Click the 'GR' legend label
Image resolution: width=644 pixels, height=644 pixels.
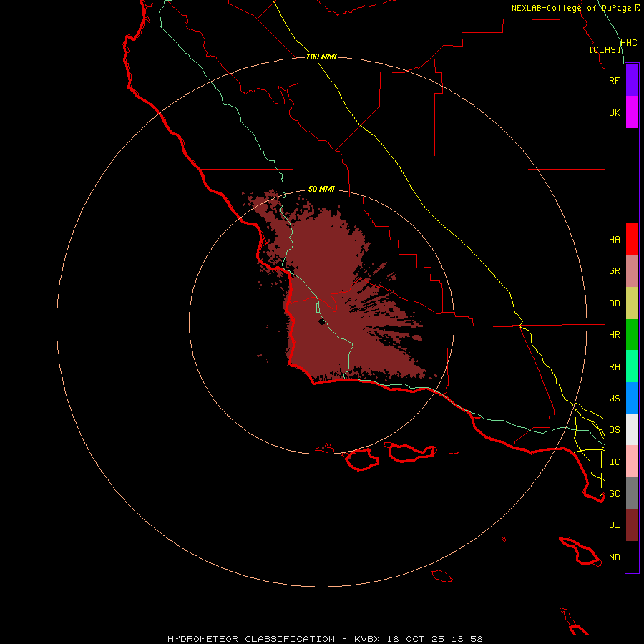[x=614, y=271]
